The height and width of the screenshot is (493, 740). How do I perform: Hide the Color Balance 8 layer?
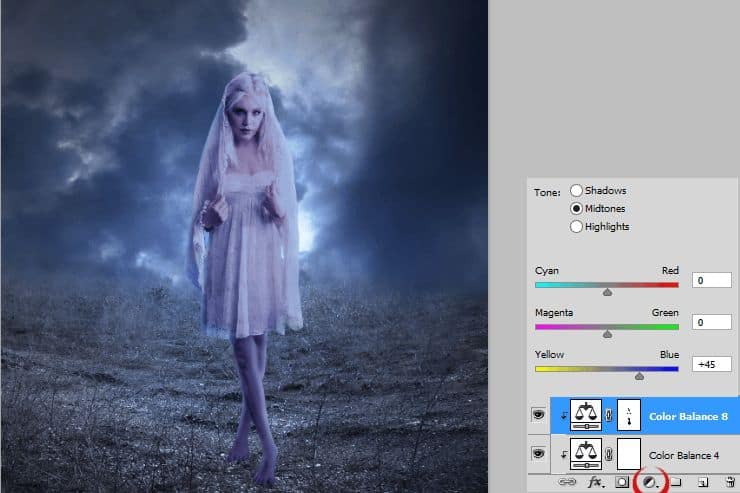(538, 415)
